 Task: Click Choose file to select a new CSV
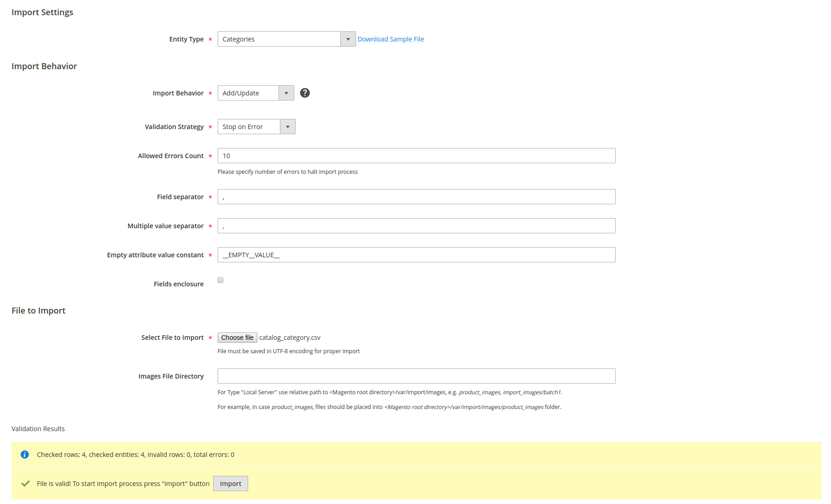point(237,337)
